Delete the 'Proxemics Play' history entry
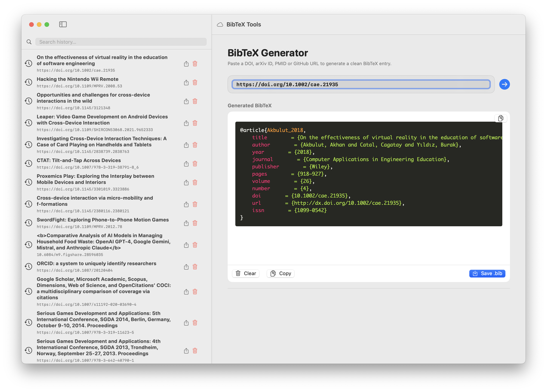 tap(195, 182)
